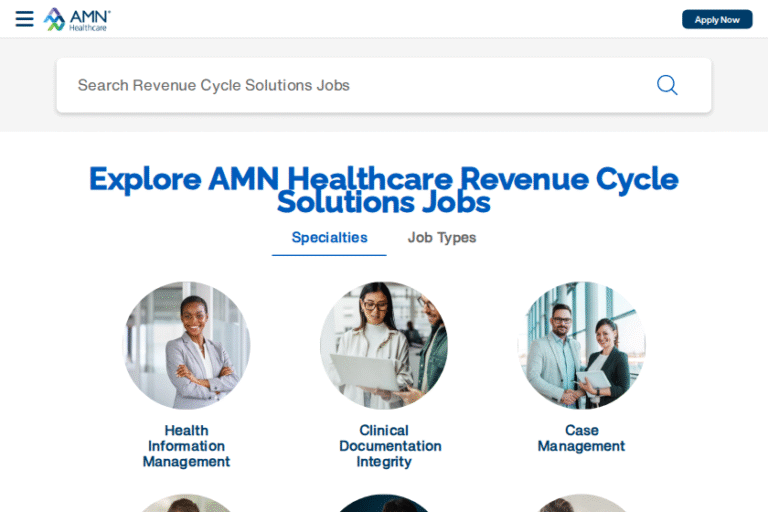Select the partially visible bottom-center specialty photo

[x=384, y=503]
